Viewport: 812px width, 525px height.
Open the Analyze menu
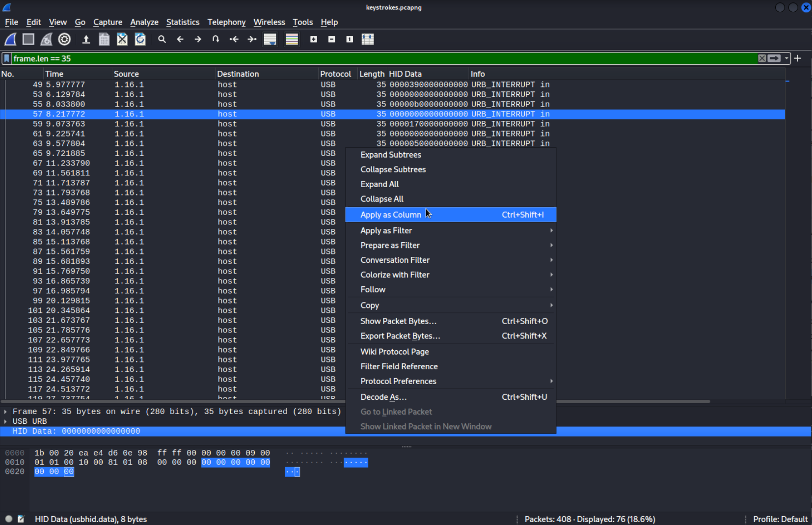[144, 22]
